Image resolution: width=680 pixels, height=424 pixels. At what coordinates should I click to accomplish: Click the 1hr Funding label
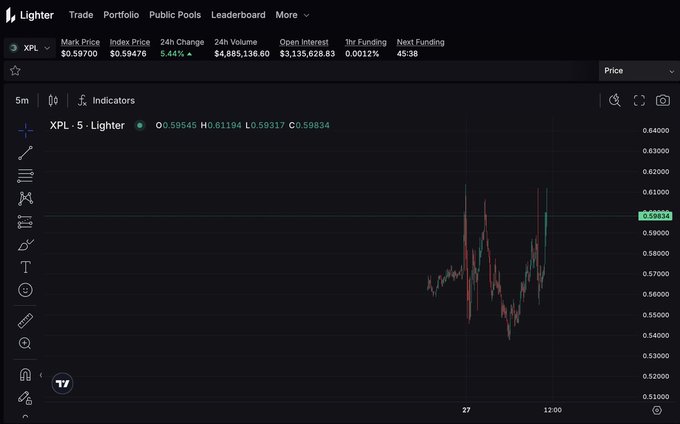(366, 42)
